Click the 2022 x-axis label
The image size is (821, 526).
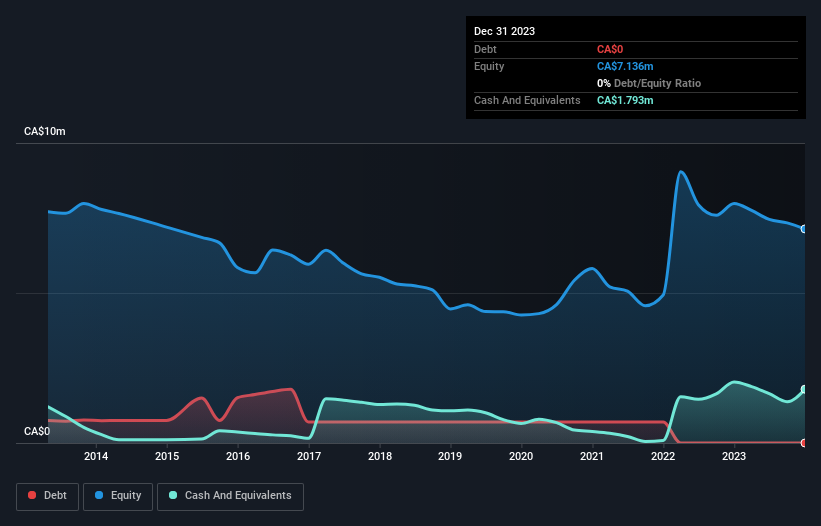(x=663, y=456)
